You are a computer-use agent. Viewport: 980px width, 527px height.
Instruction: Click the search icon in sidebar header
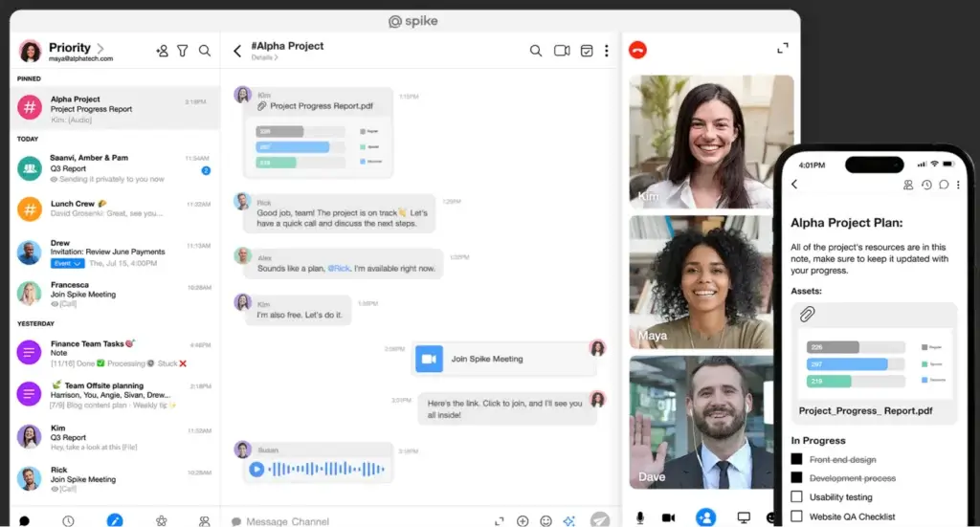(x=205, y=51)
